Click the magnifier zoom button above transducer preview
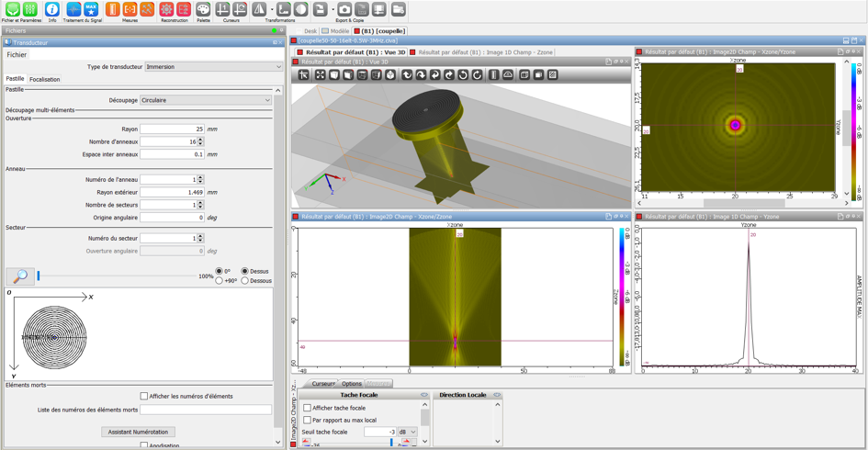This screenshot has height=450, width=868. 20,276
